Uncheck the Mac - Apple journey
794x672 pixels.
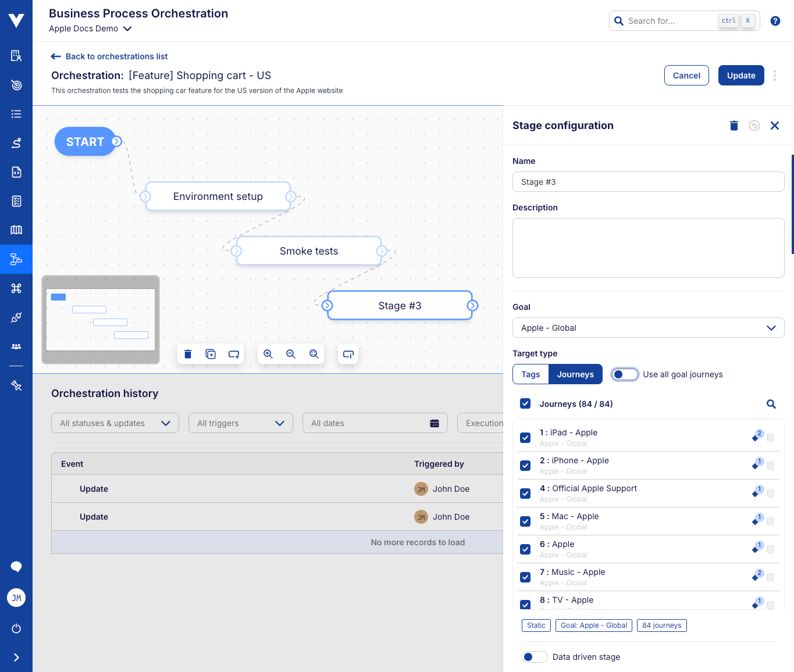[x=525, y=521]
